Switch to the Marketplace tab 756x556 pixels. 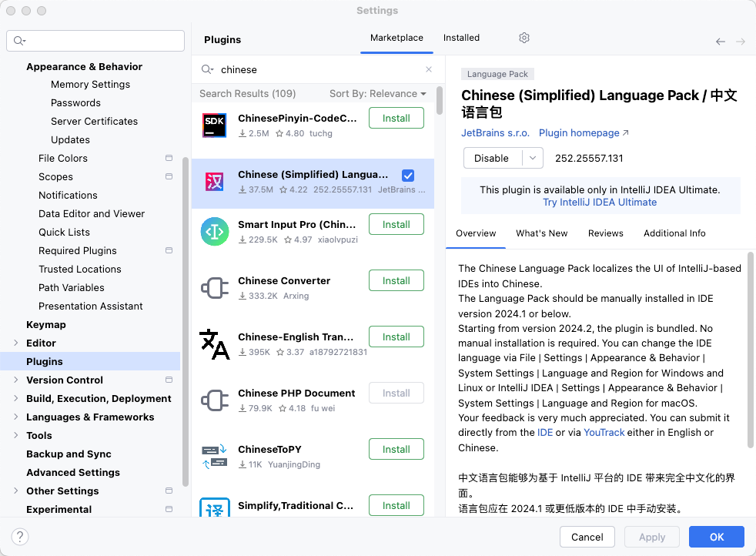(x=396, y=38)
